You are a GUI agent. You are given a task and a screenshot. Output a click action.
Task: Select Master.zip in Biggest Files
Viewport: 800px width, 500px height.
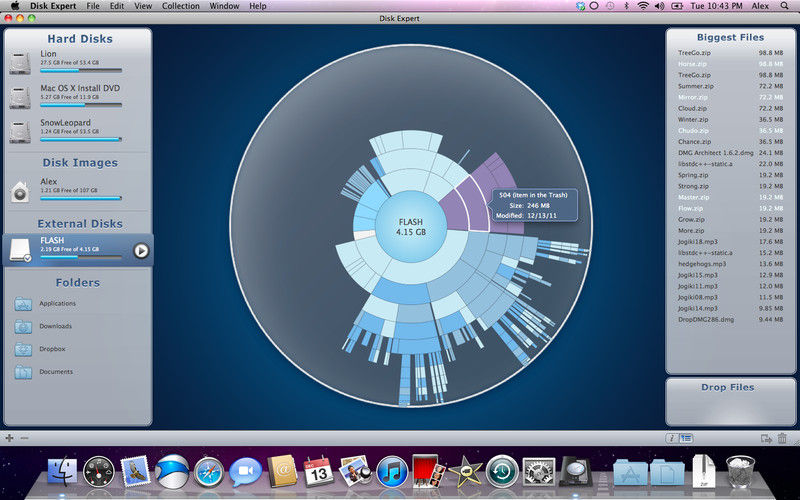730,197
